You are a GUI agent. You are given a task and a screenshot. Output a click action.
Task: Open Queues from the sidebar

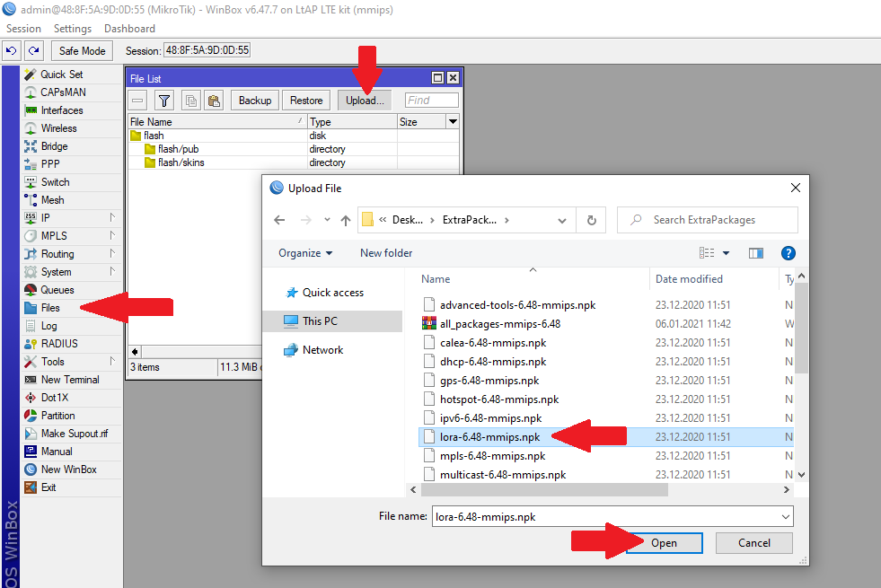pyautogui.click(x=71, y=290)
